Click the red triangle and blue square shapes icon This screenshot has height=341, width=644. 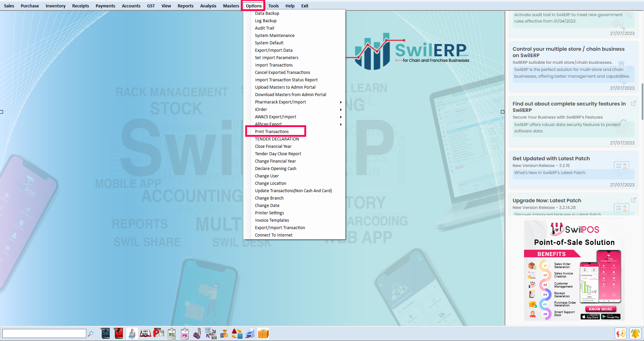[237, 333]
